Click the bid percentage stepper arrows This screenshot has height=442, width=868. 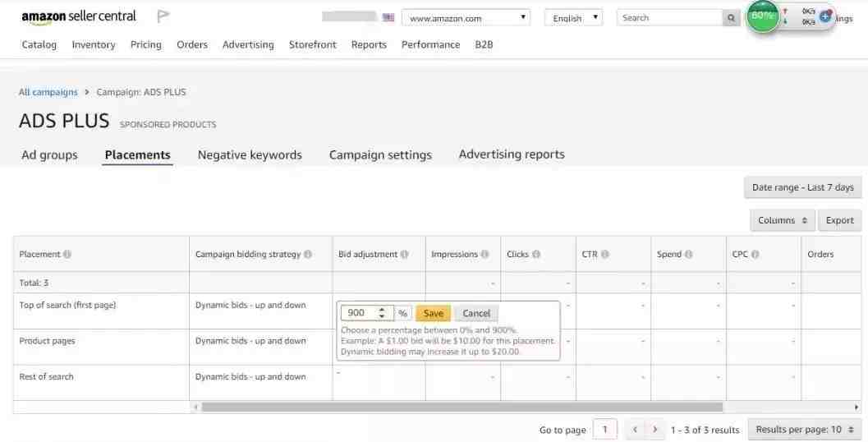pyautogui.click(x=381, y=313)
